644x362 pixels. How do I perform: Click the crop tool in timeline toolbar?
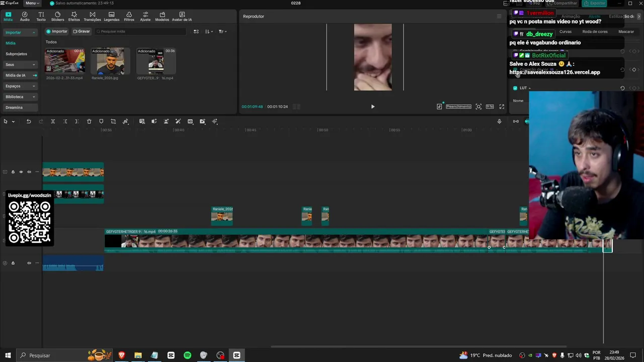pyautogui.click(x=113, y=121)
